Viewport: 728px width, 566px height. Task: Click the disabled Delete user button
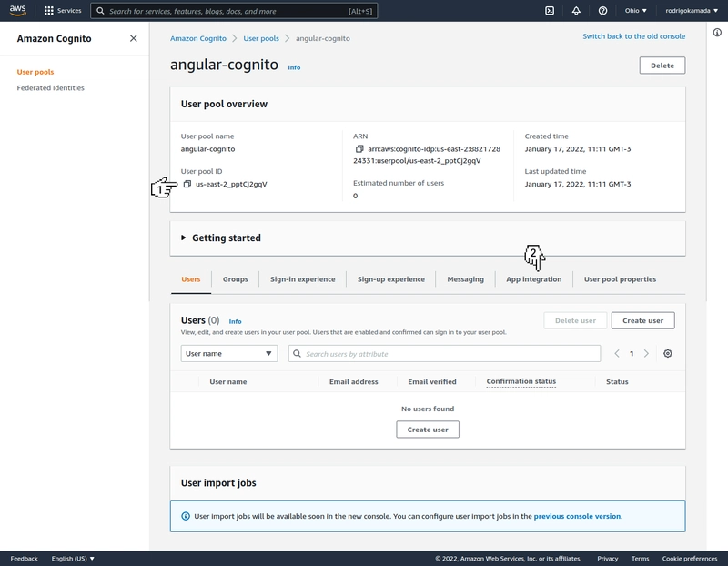[575, 321]
